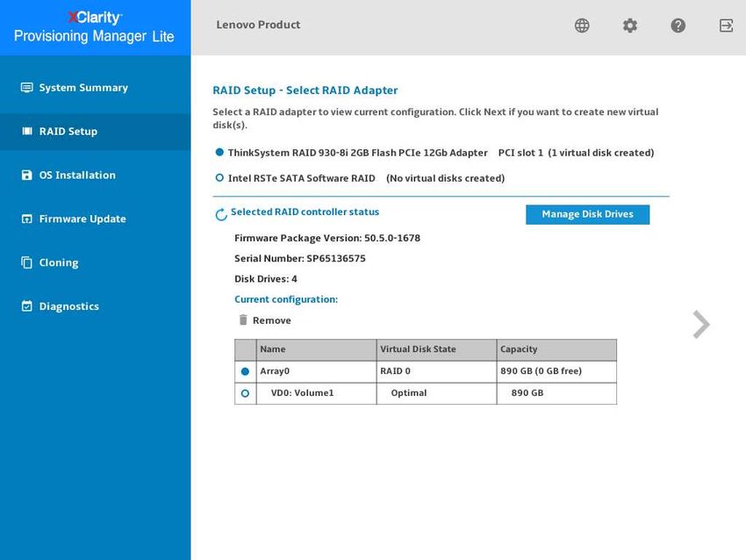
Task: Go to next step with right chevron
Action: point(701,325)
